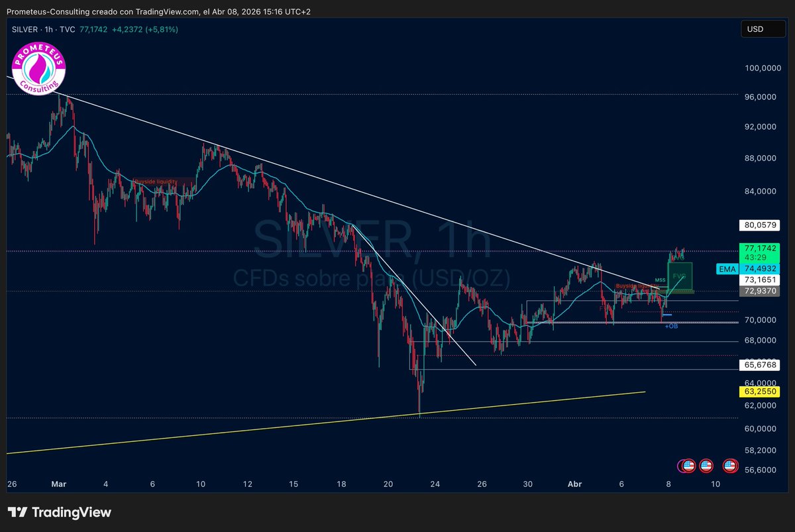The width and height of the screenshot is (795, 532).
Task: Click the 96,0000 price axis tick
Action: 761,97
